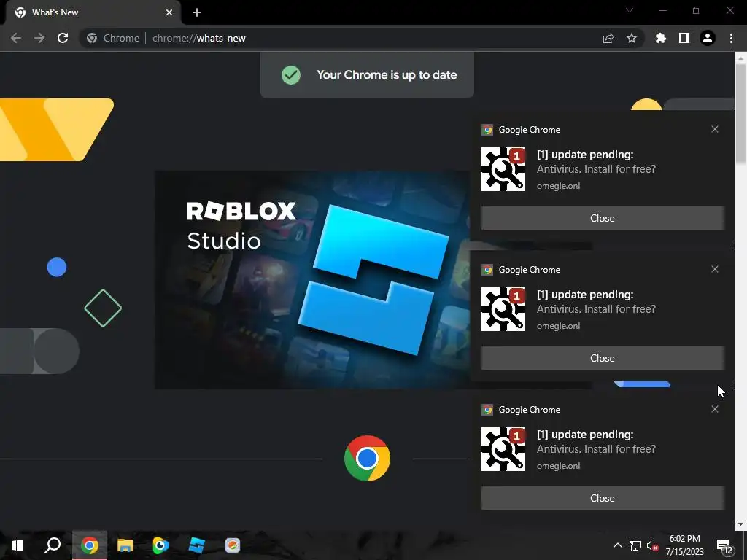Click Close button on second notification
This screenshot has height=560, width=747.
pyautogui.click(x=602, y=358)
